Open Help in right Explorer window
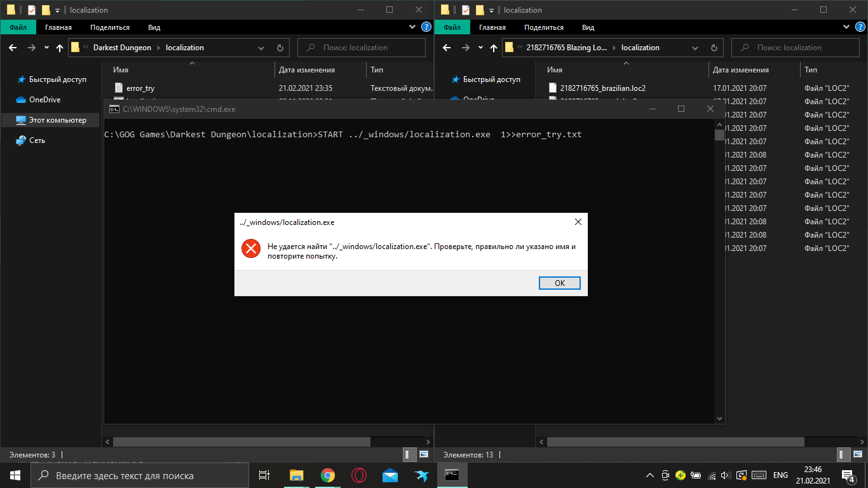Image resolution: width=868 pixels, height=488 pixels. [x=860, y=27]
